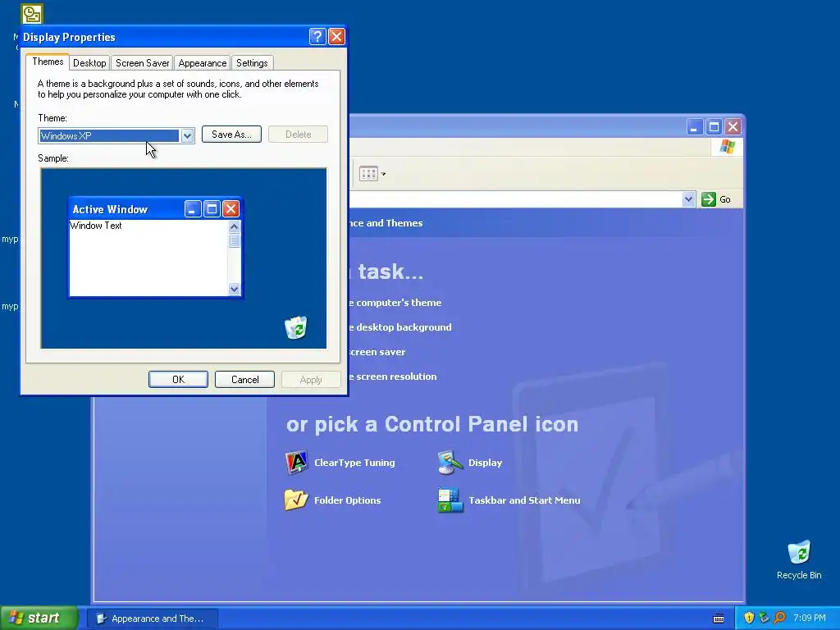Click the yellow security shield tray icon

coord(749,618)
